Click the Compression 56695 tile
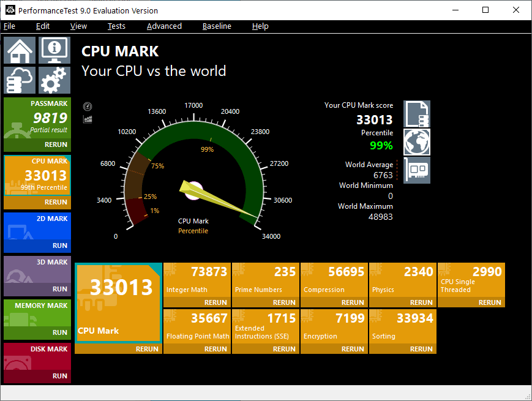The width and height of the screenshot is (532, 401). [334, 280]
